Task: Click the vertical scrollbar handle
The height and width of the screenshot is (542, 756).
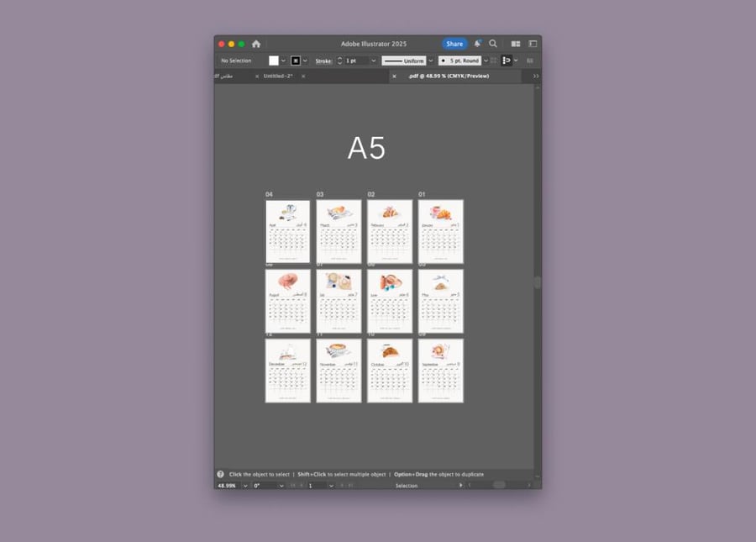Action: [537, 282]
